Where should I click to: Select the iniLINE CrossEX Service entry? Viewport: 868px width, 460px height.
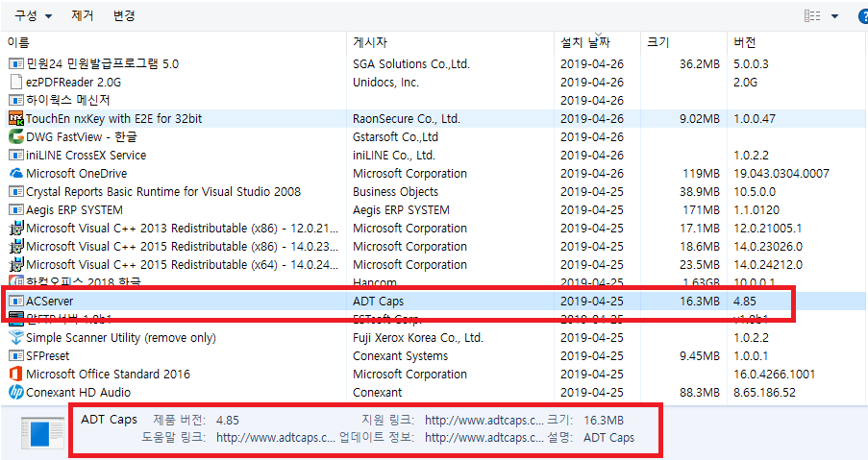point(87,156)
